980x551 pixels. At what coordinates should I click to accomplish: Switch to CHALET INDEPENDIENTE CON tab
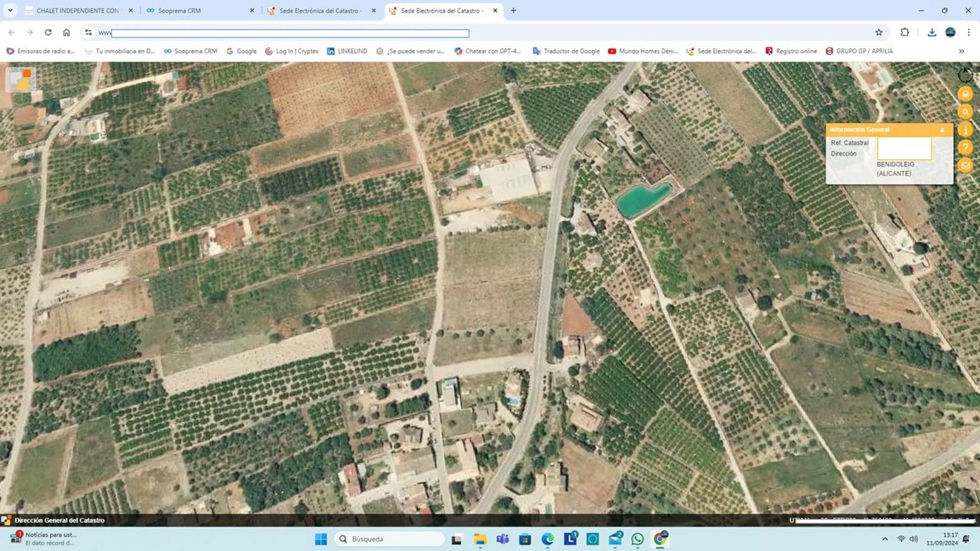tap(78, 11)
